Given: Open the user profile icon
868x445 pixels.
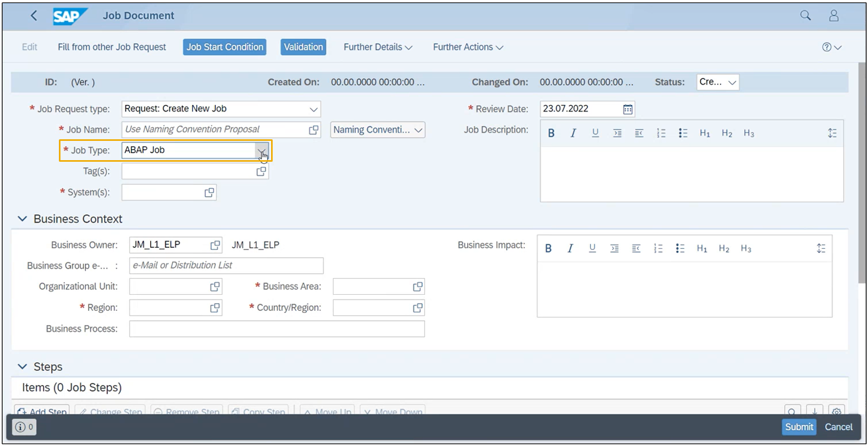Looking at the screenshot, I should pyautogui.click(x=834, y=16).
